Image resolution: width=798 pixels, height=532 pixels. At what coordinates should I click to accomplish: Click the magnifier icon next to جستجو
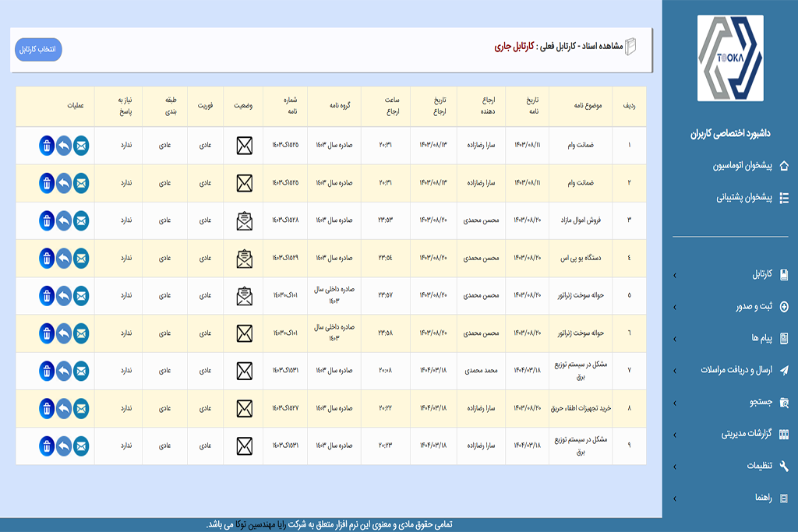(x=784, y=402)
